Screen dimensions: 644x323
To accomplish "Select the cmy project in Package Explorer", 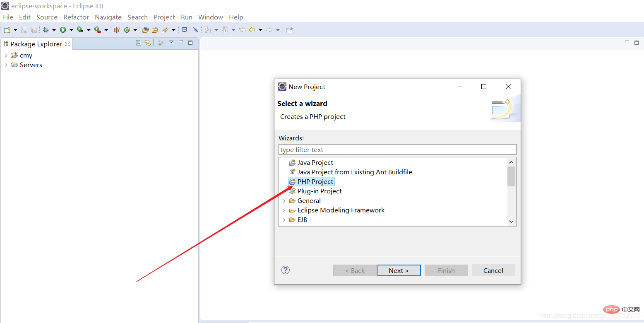I will point(26,55).
